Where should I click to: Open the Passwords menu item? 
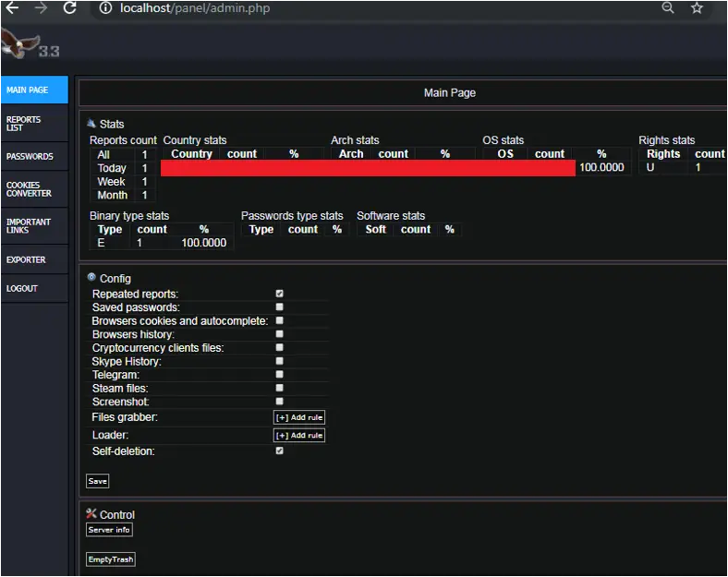(x=34, y=156)
